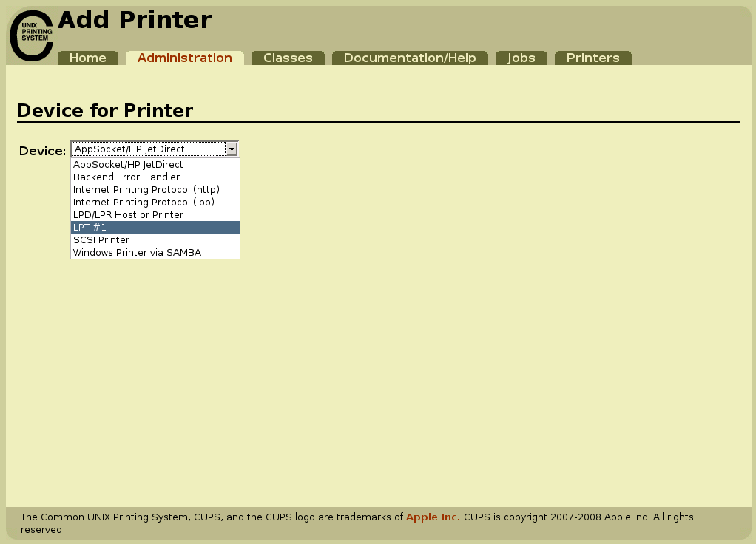Go to the Classes tab
The width and height of the screenshot is (756, 544).
pos(288,58)
